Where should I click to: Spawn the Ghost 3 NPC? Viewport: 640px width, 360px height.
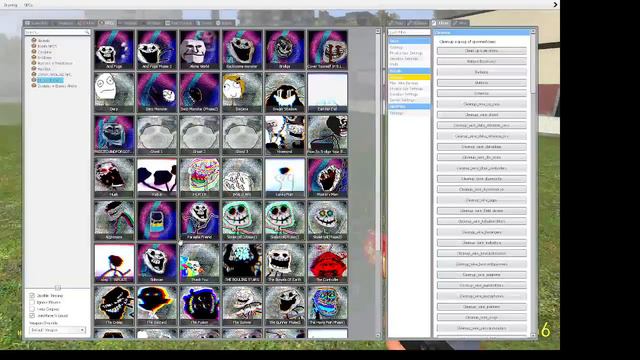242,135
